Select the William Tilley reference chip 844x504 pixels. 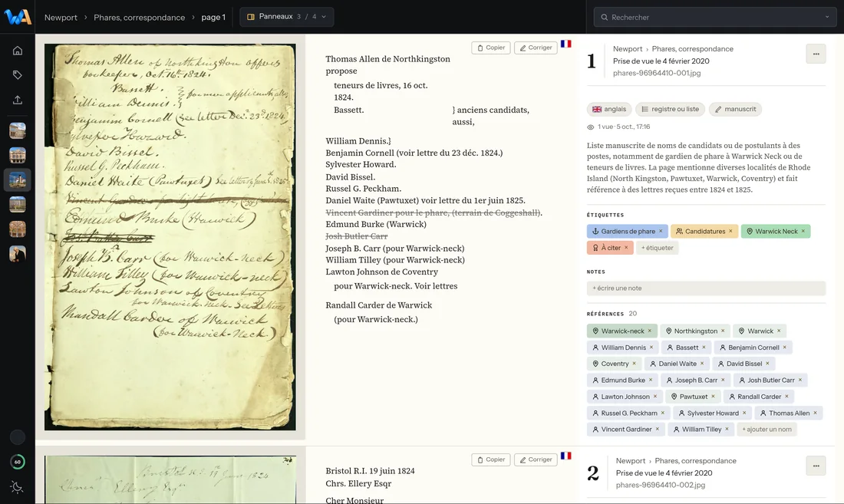tap(701, 430)
